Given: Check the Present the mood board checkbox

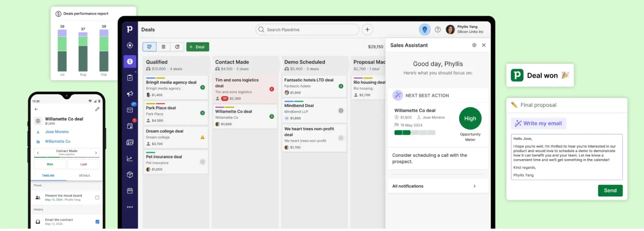Looking at the screenshot, I should coord(97,197).
